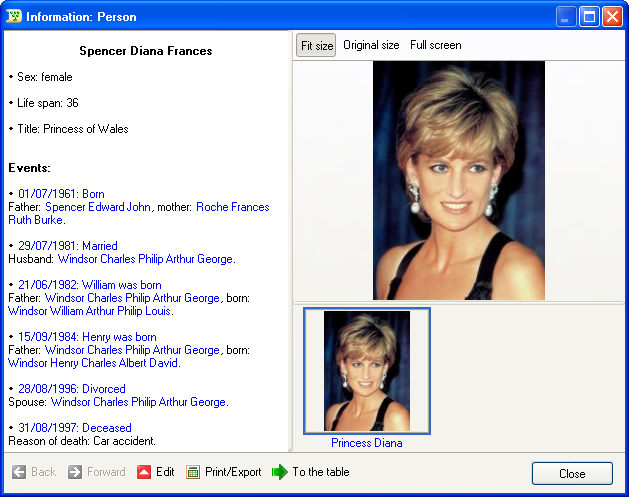Viewport: 629px width, 497px height.
Task: Select the Princess Diana photo thumbnail
Action: click(x=367, y=371)
